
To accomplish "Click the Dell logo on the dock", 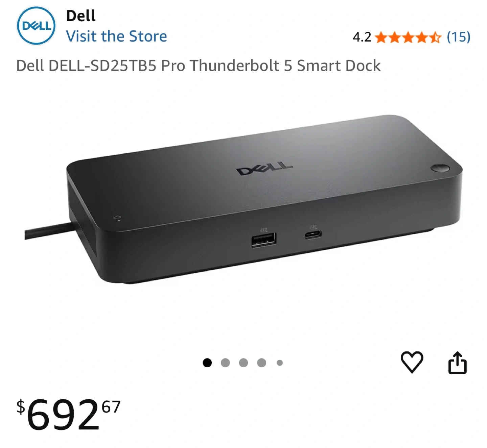I will pos(265,168).
